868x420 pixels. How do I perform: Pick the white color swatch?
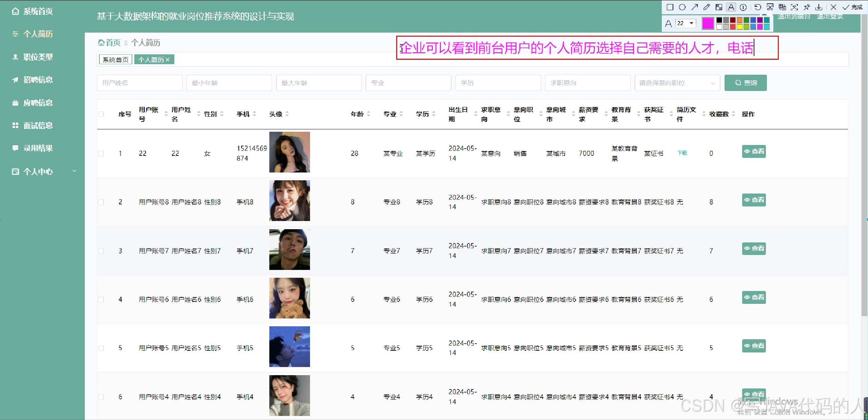pyautogui.click(x=719, y=27)
